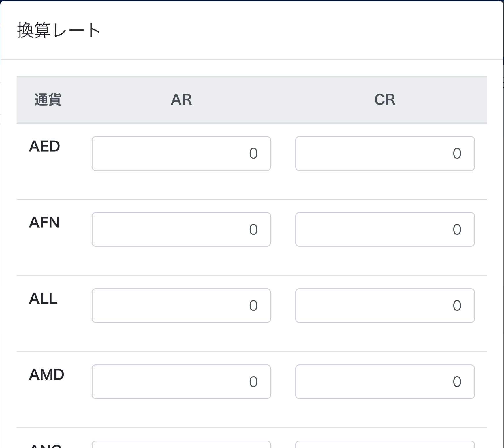This screenshot has width=504, height=448.
Task: Select the ALL row AR input box
Action: (x=181, y=306)
